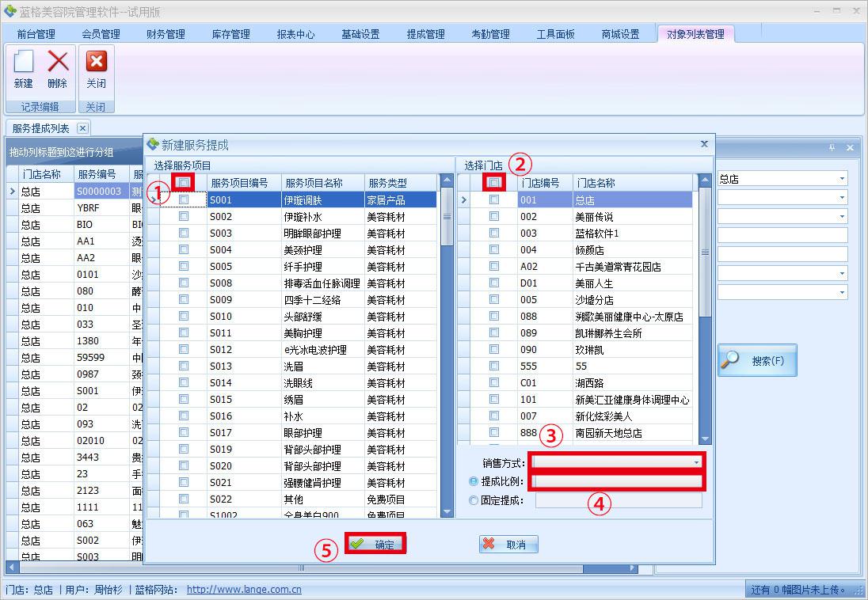Image resolution: width=868 pixels, height=600 pixels.
Task: Open the 会员管理 menu tab
Action: coord(101,34)
